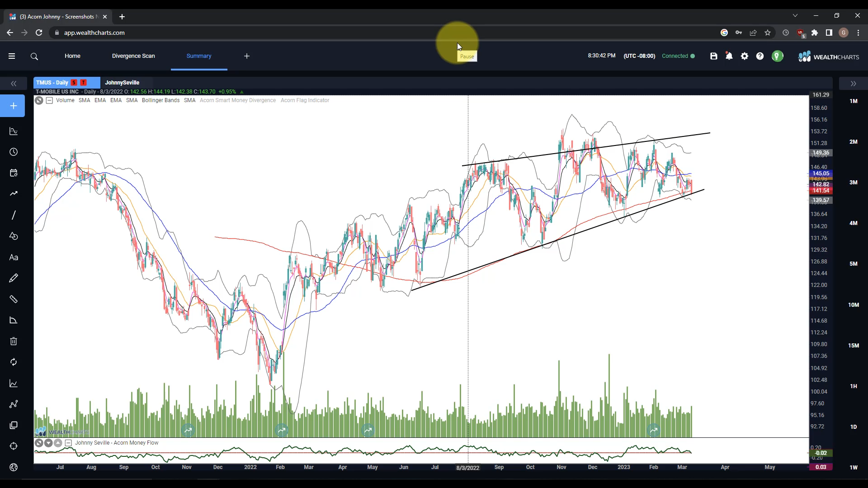The width and height of the screenshot is (868, 488).
Task: Add a new workspace tab
Action: 247,56
